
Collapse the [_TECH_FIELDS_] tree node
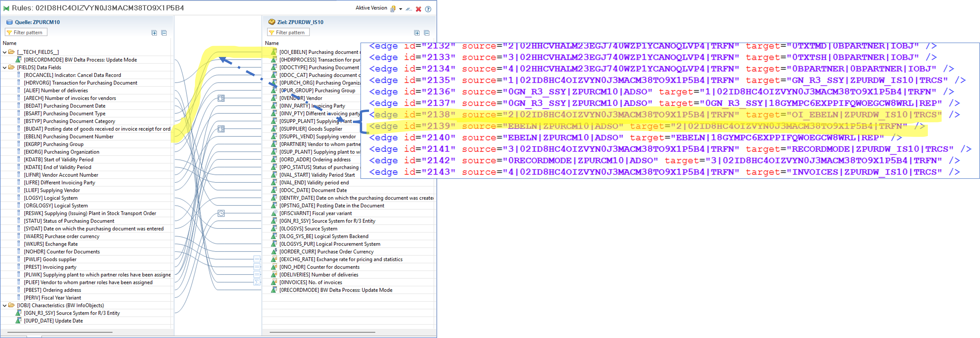coord(5,52)
